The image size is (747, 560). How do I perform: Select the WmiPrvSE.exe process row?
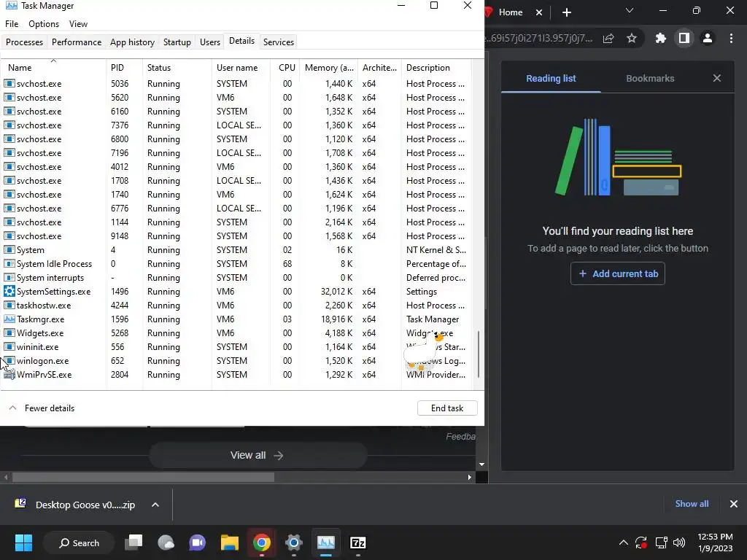pos(236,374)
